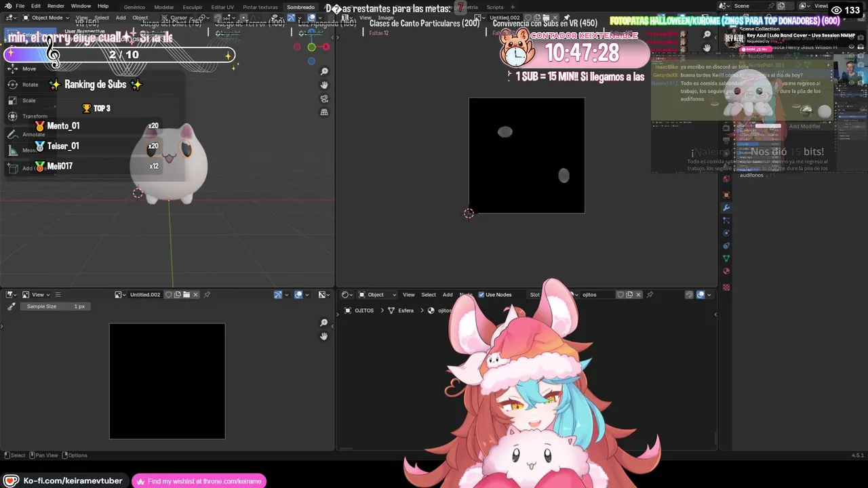Open the Render menu

coord(56,6)
